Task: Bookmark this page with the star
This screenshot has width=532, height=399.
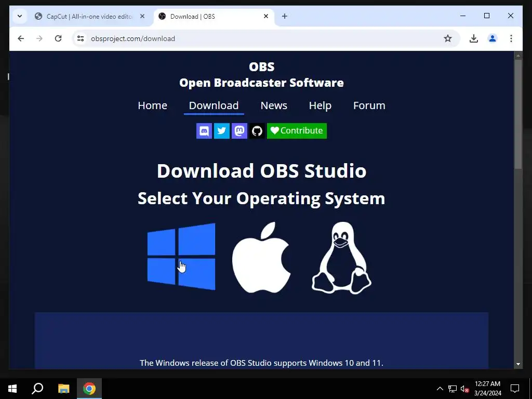Action: coord(448,38)
